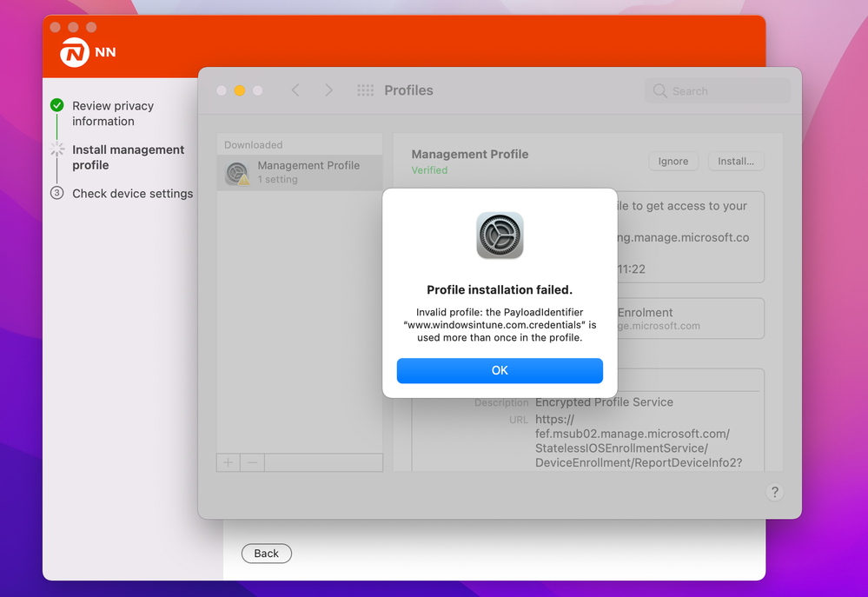Select the Install management profile step
Screen dimensions: 868x597
click(128, 157)
